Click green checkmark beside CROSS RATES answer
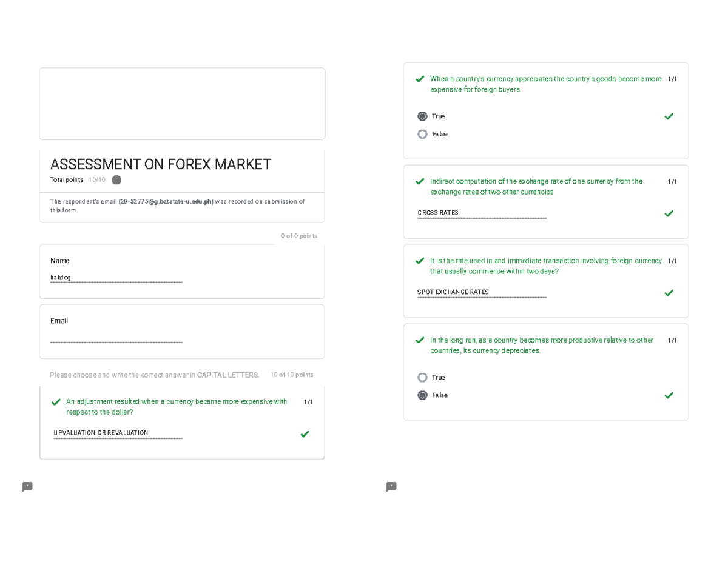The height and width of the screenshot is (562, 728). (x=669, y=213)
